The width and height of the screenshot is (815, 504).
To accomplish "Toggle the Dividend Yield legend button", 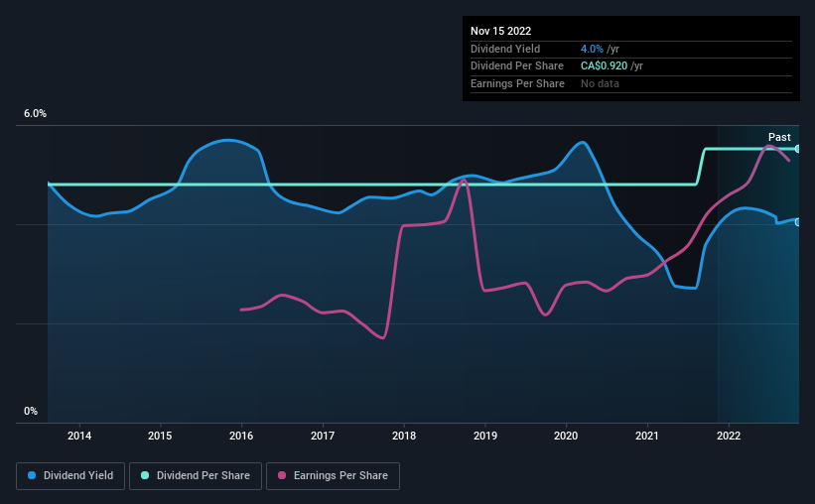I will 70,476.
